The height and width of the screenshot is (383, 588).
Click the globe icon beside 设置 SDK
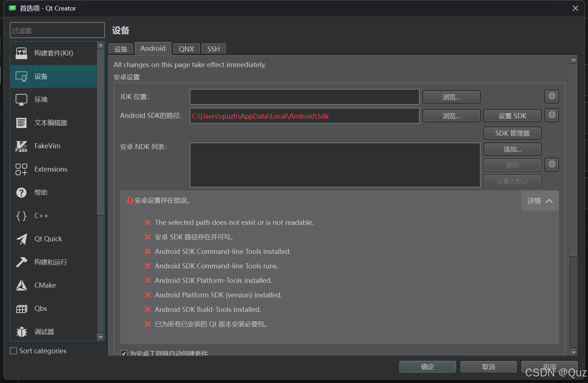552,115
